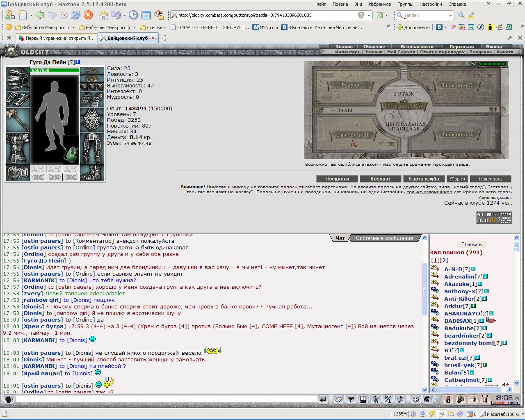Click the user list horizontal scrollbar

pos(469,390)
